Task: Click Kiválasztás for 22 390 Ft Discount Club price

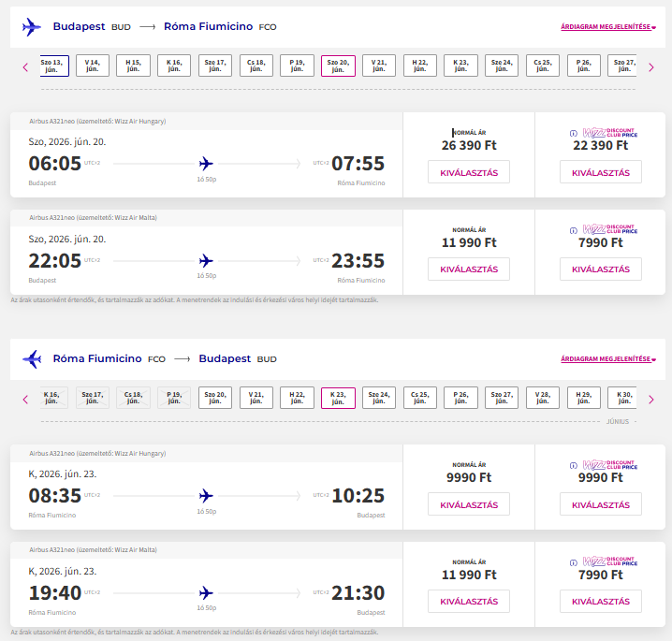Action: point(600,172)
